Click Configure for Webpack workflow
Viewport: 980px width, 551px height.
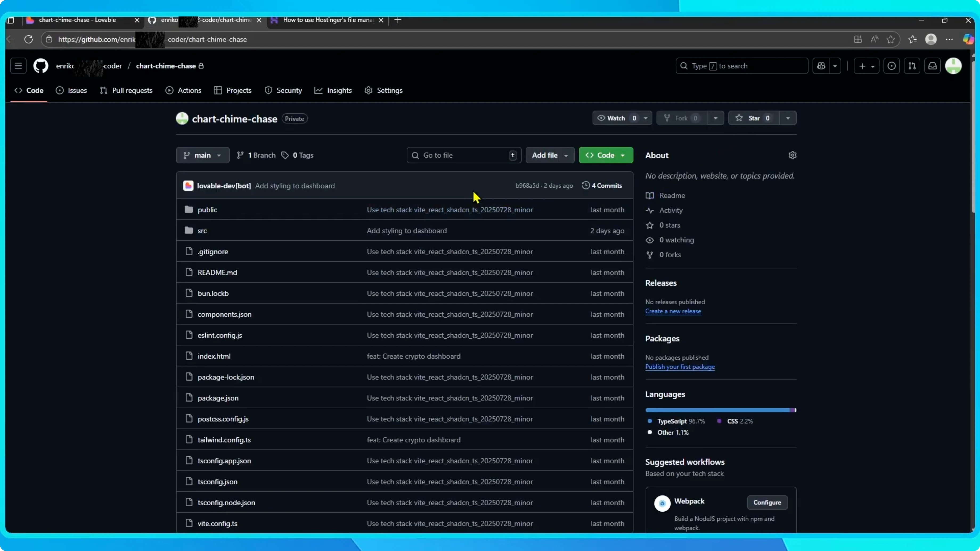tap(767, 503)
